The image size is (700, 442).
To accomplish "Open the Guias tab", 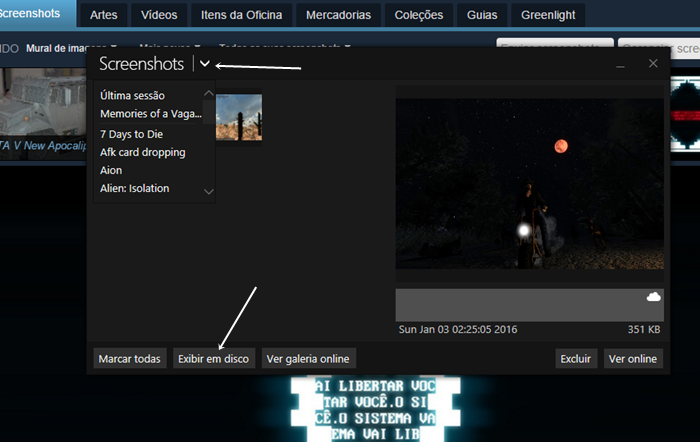I will (x=482, y=15).
